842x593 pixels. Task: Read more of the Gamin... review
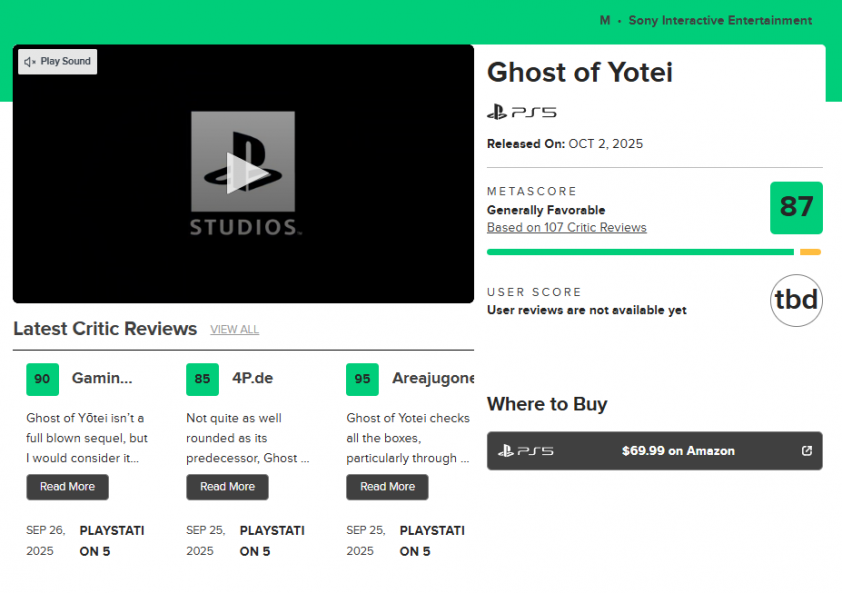click(67, 487)
